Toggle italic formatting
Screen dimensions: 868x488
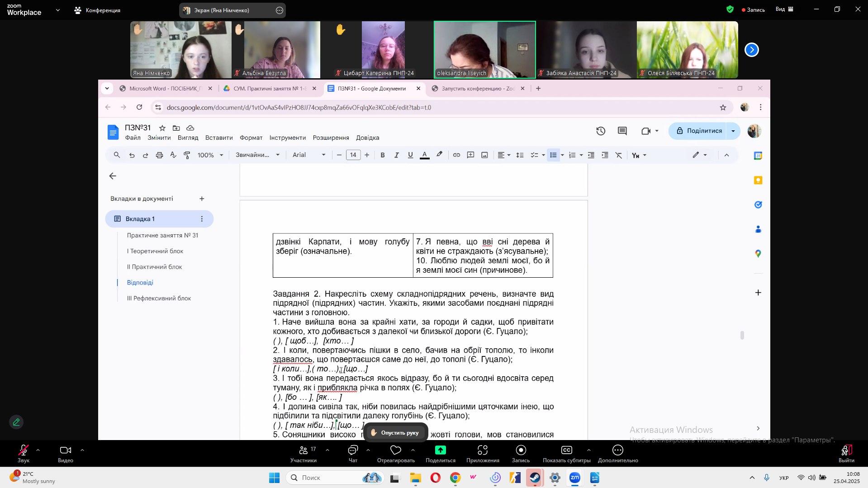[x=397, y=155]
